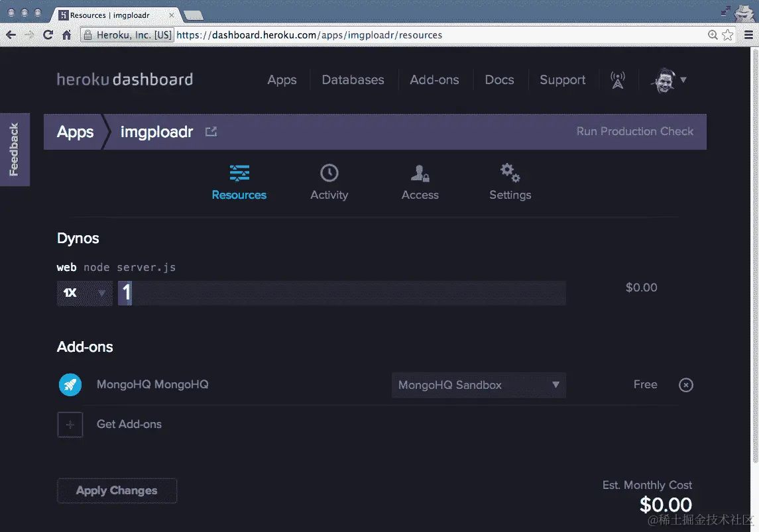Click the Get Add-ons link
Screen dimensions: 759x532
[x=129, y=424]
